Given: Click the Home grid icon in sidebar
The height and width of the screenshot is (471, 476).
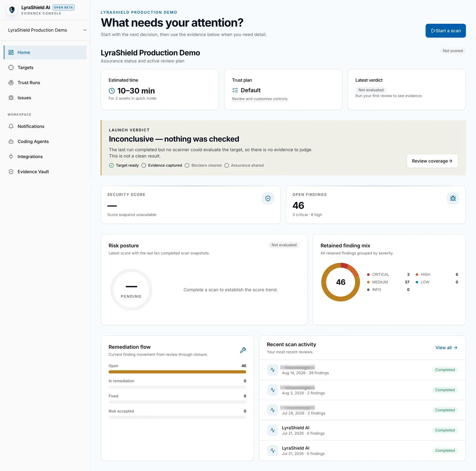Looking at the screenshot, I should click(11, 52).
